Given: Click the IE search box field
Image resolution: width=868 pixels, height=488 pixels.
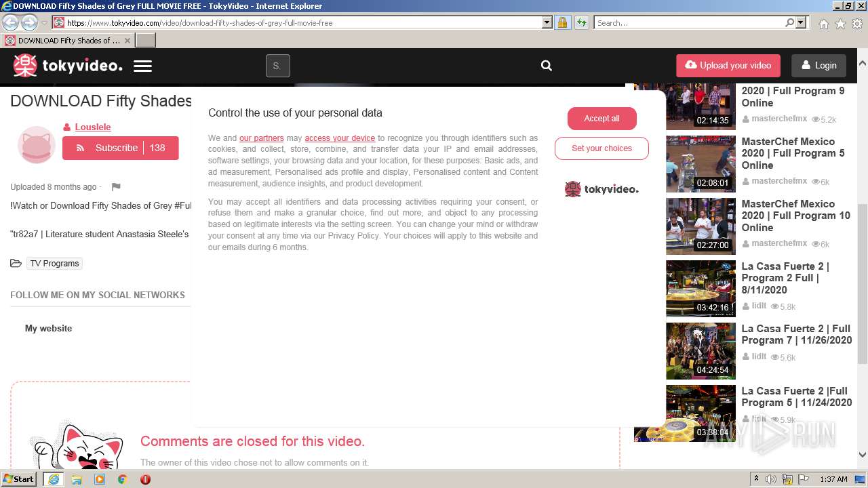Looking at the screenshot, I should 689,22.
